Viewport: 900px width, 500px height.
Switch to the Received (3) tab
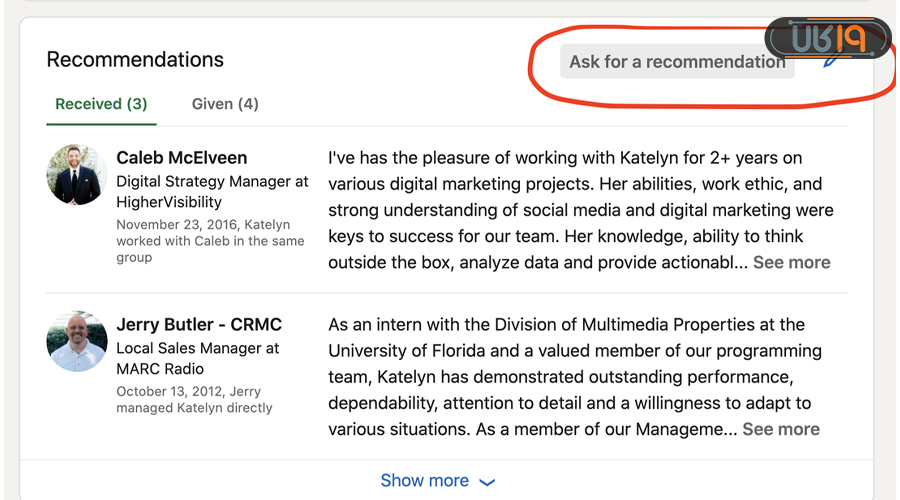pyautogui.click(x=101, y=104)
